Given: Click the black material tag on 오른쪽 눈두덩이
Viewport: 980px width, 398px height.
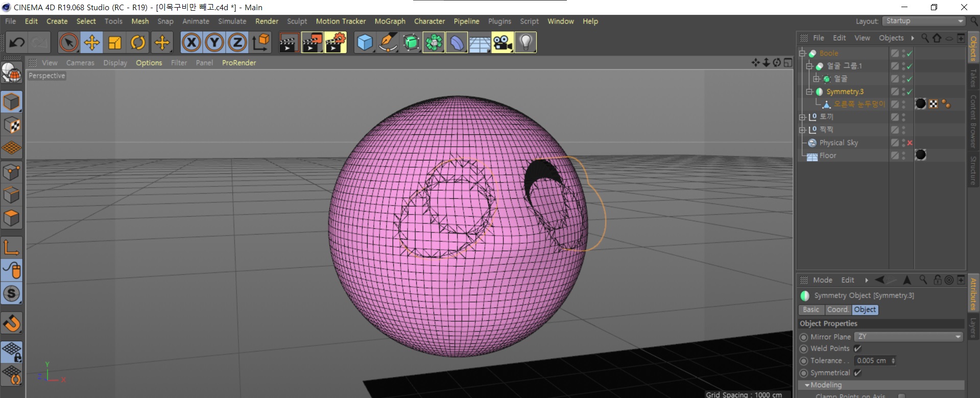Looking at the screenshot, I should click(x=920, y=104).
